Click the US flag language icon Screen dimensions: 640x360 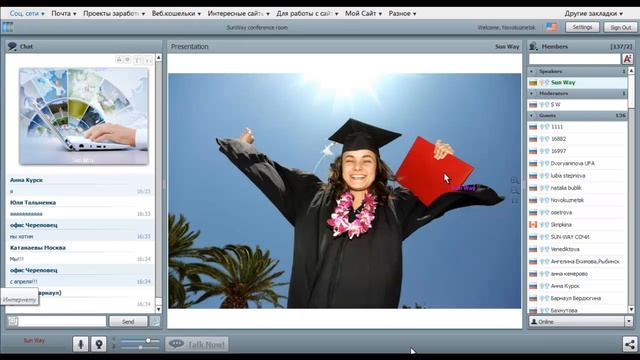tap(551, 27)
